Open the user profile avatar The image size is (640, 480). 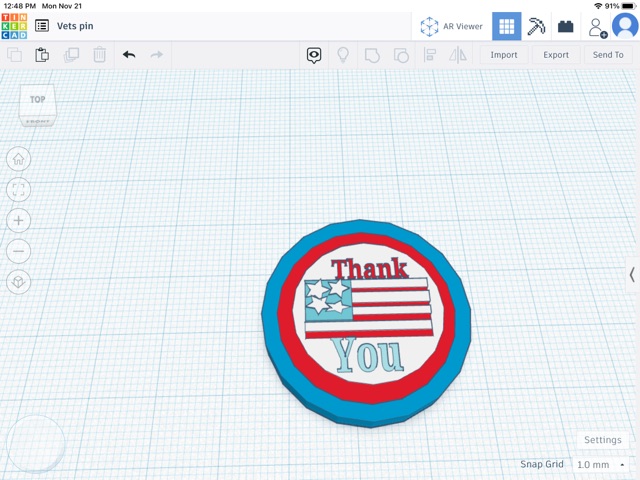(625, 26)
